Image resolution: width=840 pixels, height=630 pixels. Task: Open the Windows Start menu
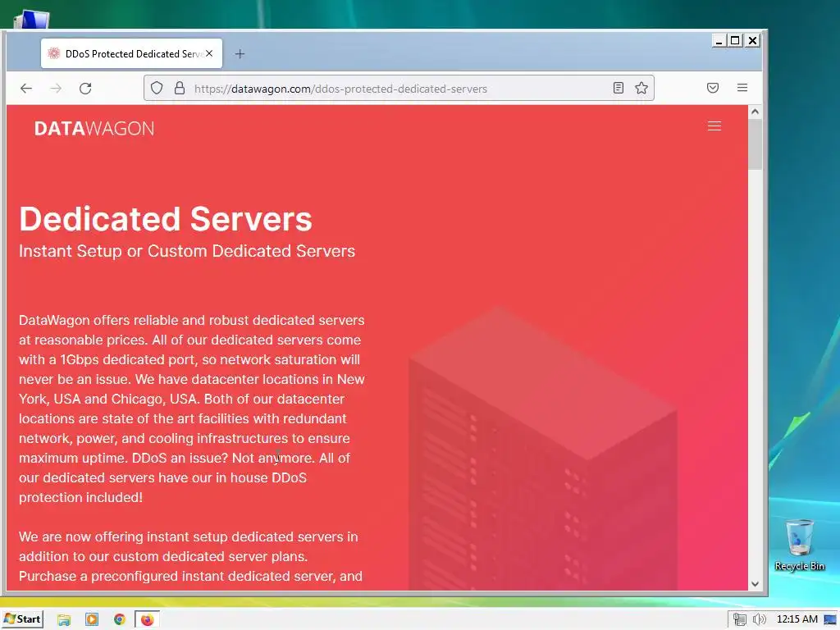click(22, 619)
